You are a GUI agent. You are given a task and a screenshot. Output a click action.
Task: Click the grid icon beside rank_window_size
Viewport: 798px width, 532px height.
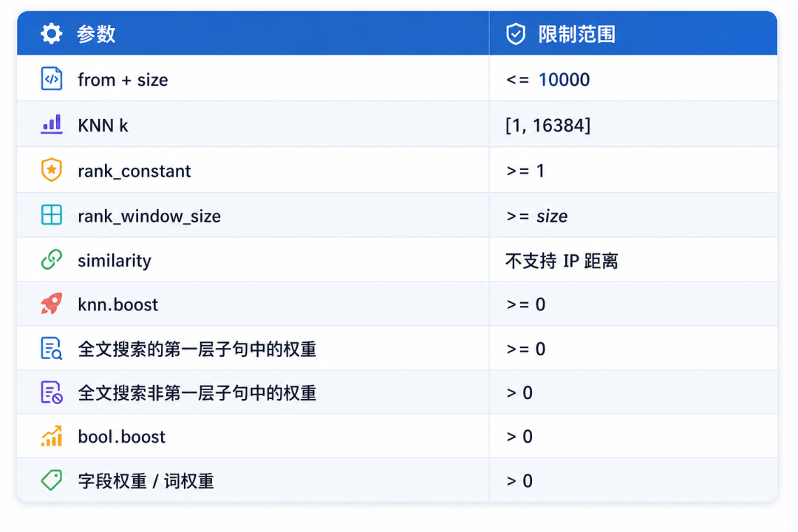point(52,215)
